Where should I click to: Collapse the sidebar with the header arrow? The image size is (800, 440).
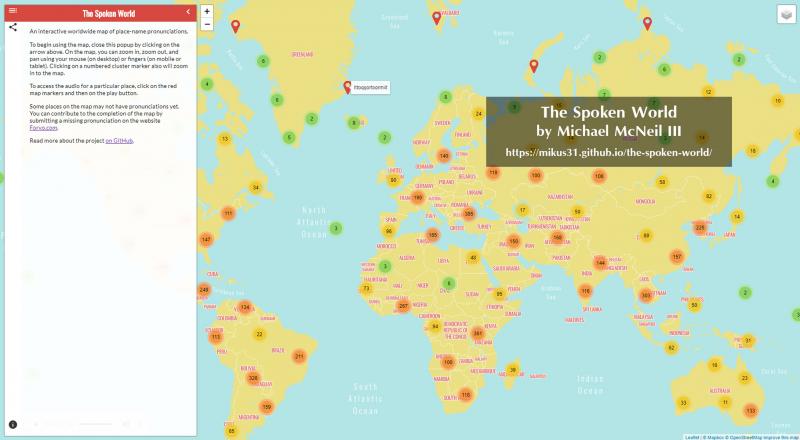click(189, 11)
